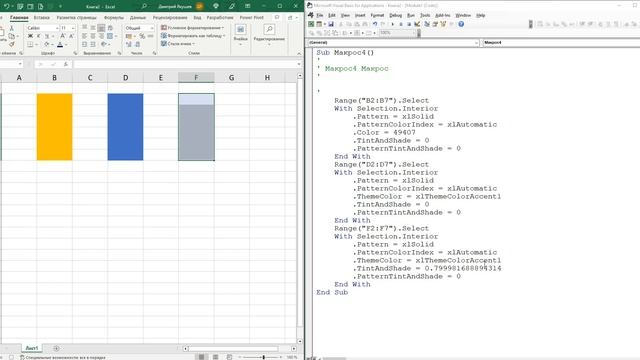Image resolution: width=640 pixels, height=360 pixels.
Task: Click the orange filled range in column B
Action: (x=54, y=127)
